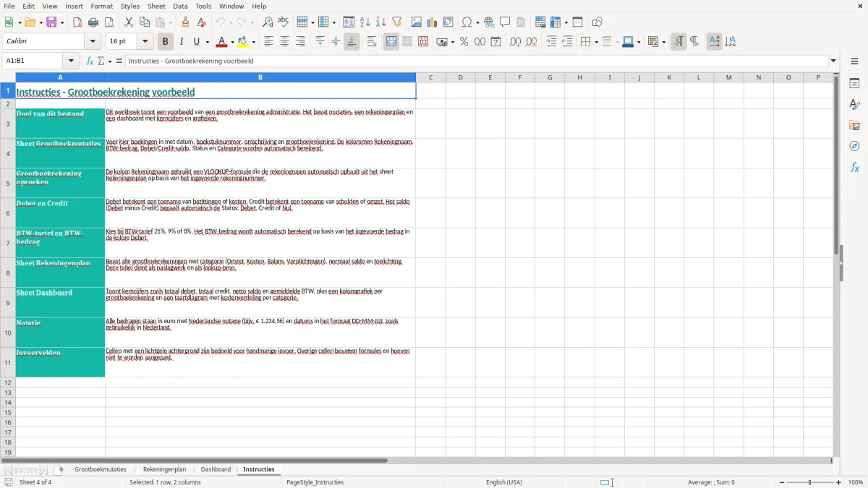
Task: Insert Special Character omega icon
Action: [467, 22]
